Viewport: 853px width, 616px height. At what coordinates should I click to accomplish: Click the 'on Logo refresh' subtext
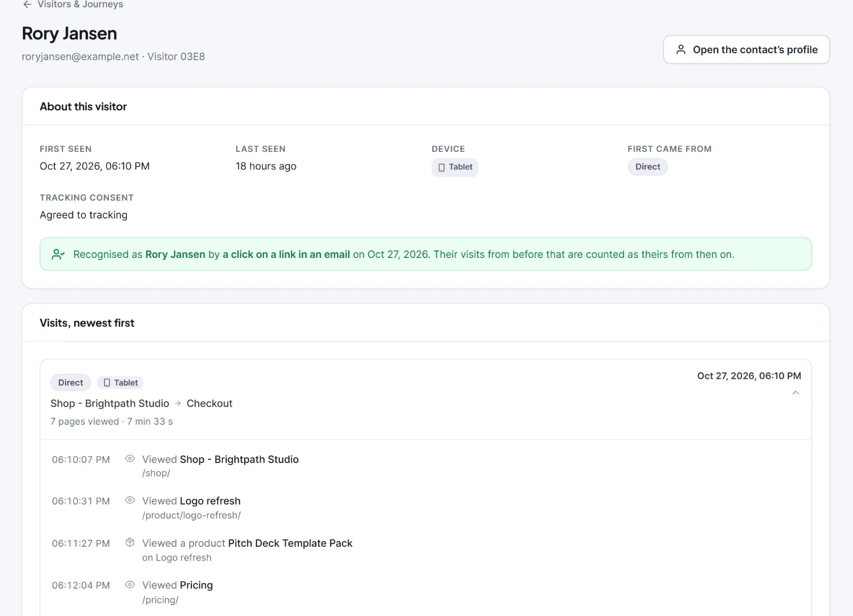pyautogui.click(x=177, y=558)
